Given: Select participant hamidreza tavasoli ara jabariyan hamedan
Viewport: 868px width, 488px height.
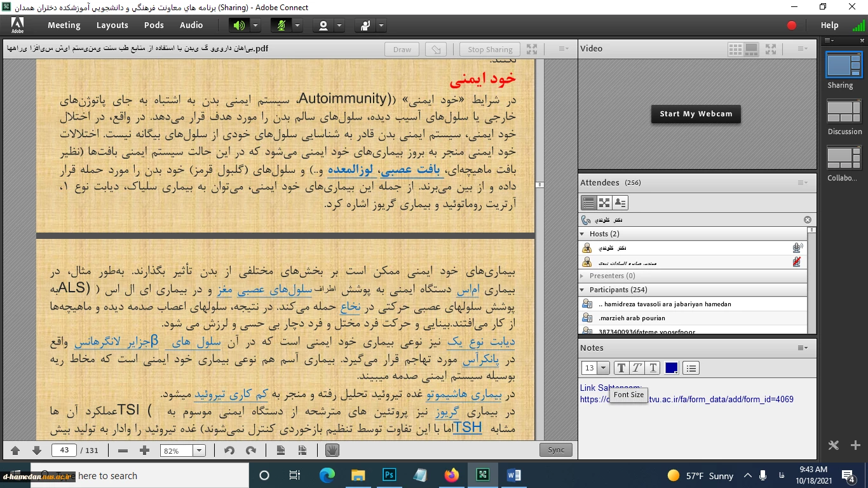Looking at the screenshot, I should [x=693, y=304].
